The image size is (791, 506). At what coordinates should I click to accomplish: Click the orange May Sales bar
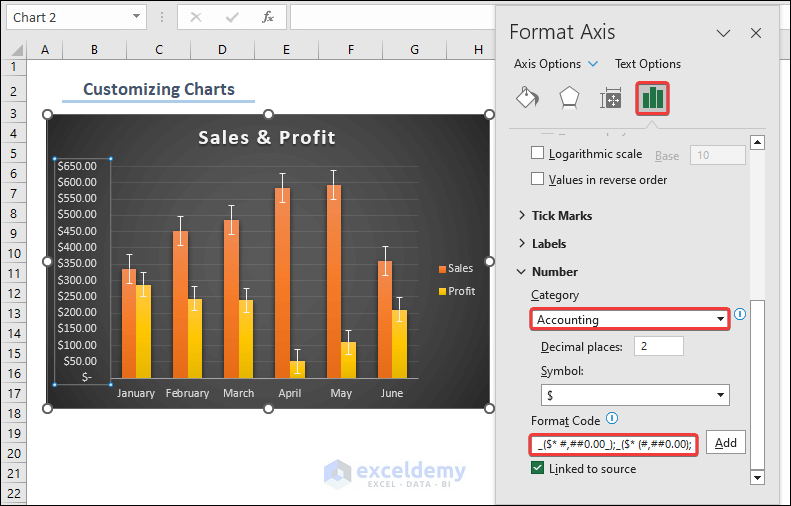click(334, 282)
